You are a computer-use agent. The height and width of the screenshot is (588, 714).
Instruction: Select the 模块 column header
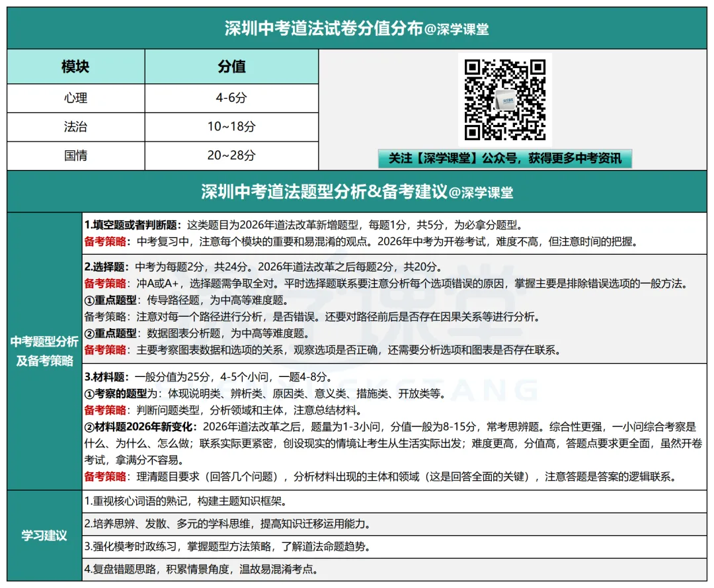(76, 67)
